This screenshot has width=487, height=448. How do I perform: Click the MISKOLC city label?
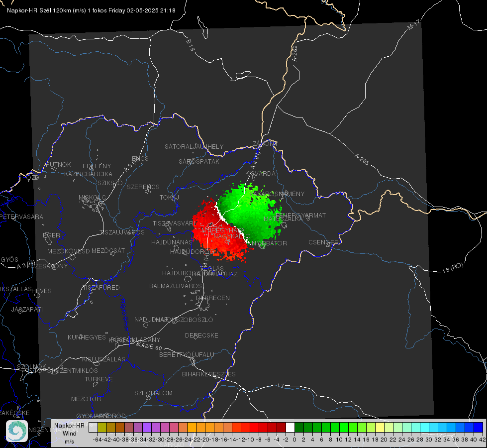pyautogui.click(x=92, y=198)
